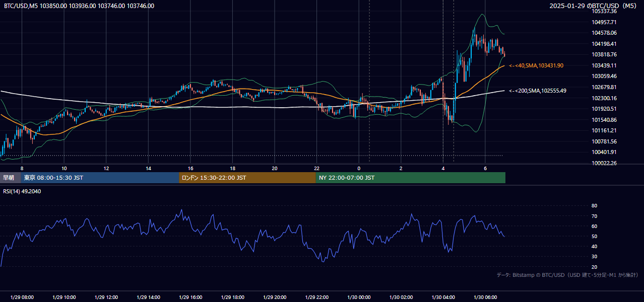The image size is (644, 302).
Task: Click price axis label 105337.36
Action: tap(604, 11)
